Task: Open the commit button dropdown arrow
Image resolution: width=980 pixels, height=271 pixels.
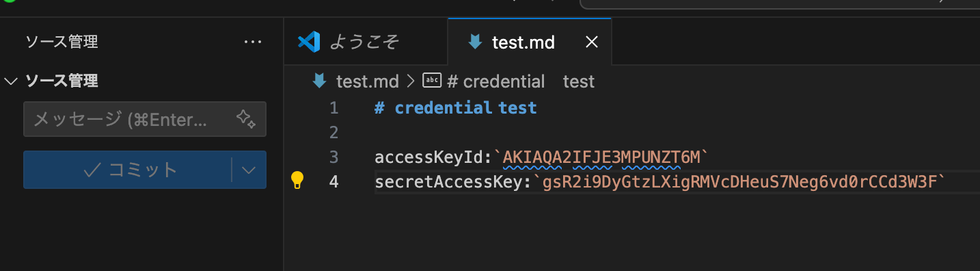Action: click(249, 170)
